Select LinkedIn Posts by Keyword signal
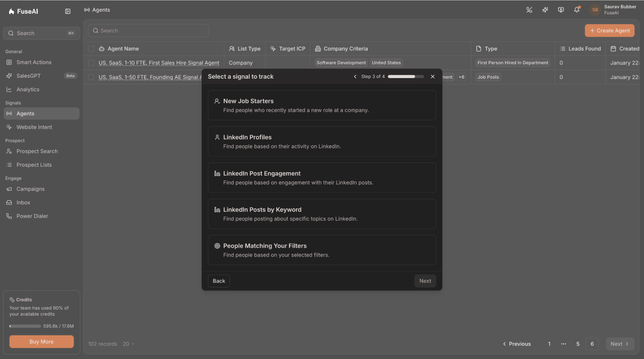 (x=322, y=214)
